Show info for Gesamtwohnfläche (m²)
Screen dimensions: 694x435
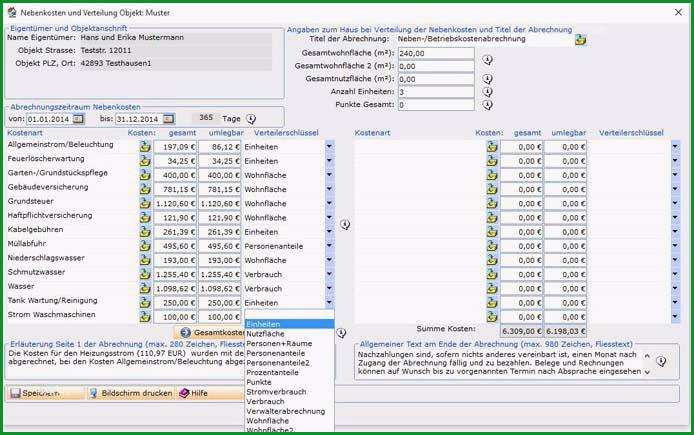point(487,60)
